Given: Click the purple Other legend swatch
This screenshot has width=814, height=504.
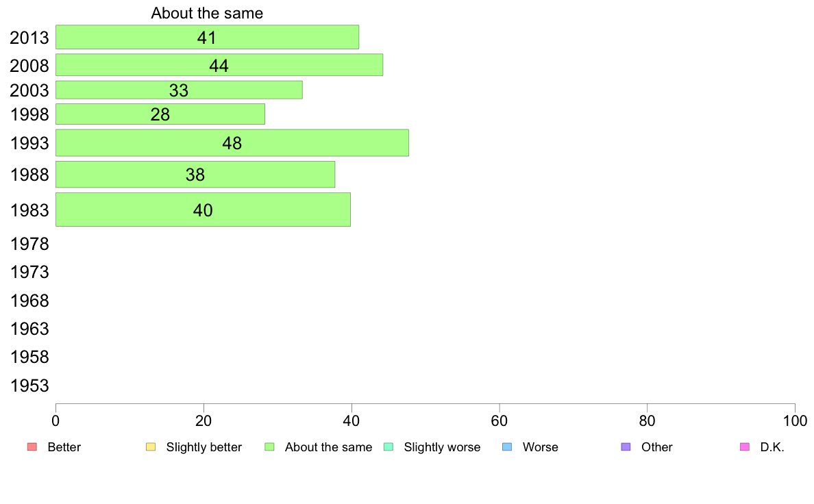Looking at the screenshot, I should click(626, 447).
